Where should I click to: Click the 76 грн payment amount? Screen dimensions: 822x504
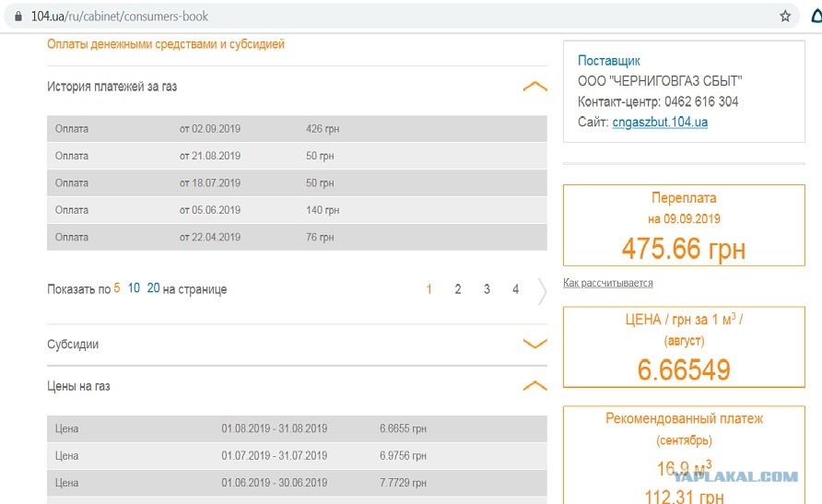(320, 238)
